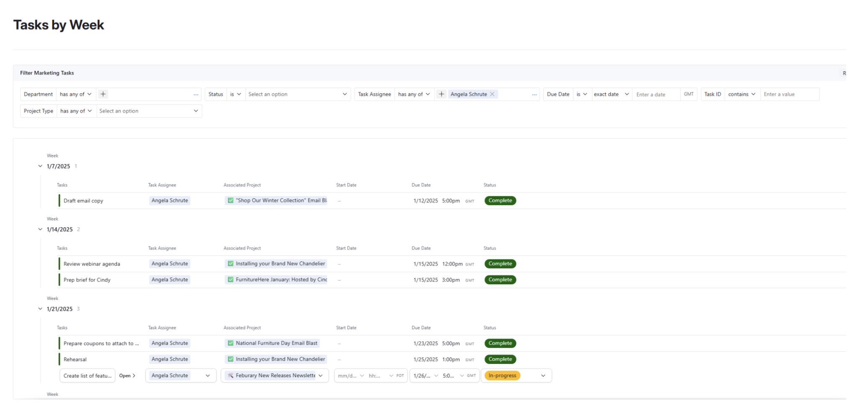Click checkmark icon of FurnitureHere January project
868x416 pixels.
(230, 280)
